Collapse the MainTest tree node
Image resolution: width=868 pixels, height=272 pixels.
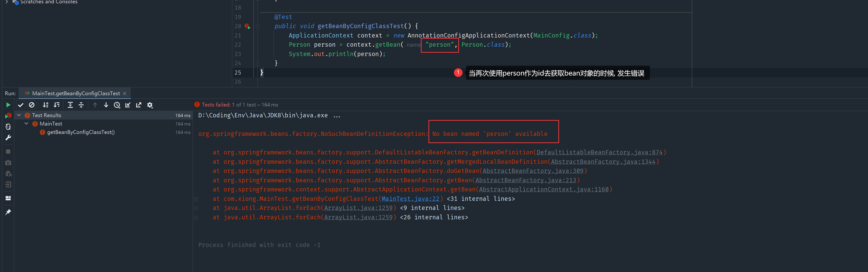click(26, 124)
